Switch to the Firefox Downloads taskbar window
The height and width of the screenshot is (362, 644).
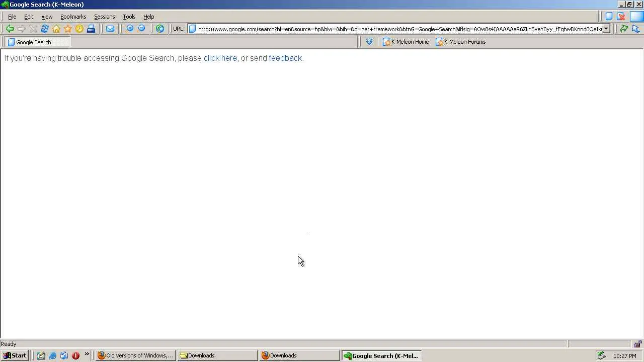pos(299,355)
